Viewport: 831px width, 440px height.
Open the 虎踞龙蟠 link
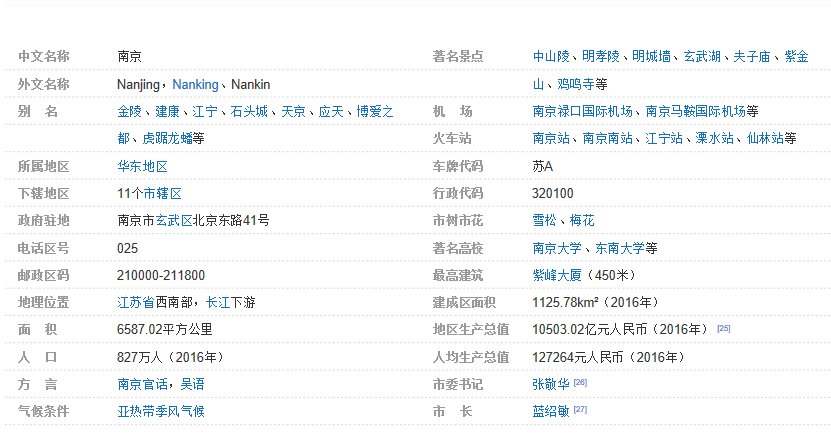167,138
